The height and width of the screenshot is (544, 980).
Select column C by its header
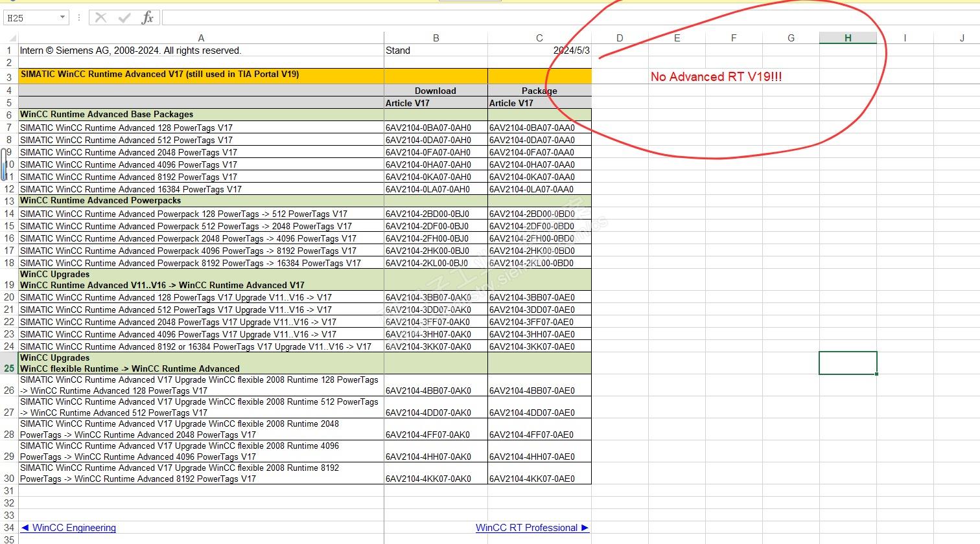tap(539, 38)
